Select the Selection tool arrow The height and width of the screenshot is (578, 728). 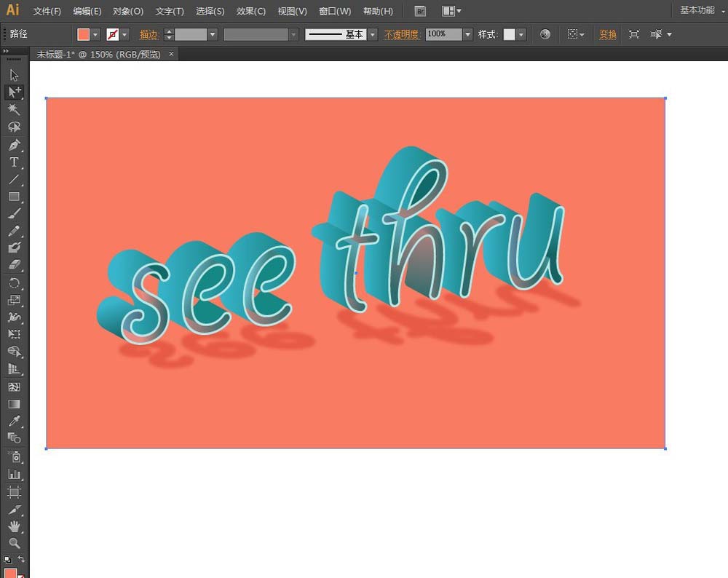[14, 75]
